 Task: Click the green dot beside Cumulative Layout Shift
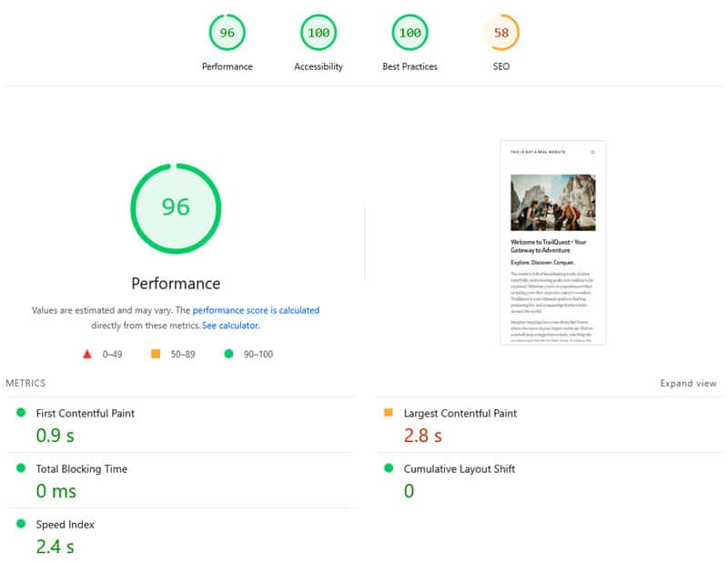point(389,468)
